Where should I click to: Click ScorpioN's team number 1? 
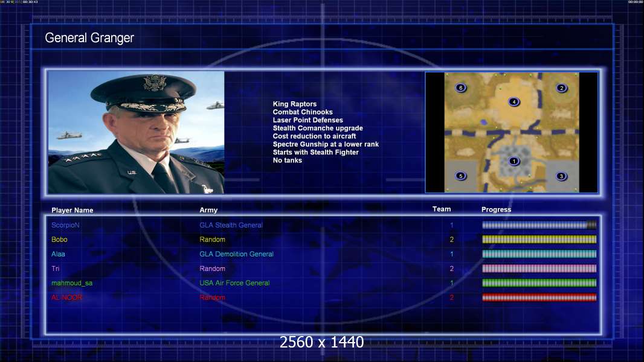point(451,225)
